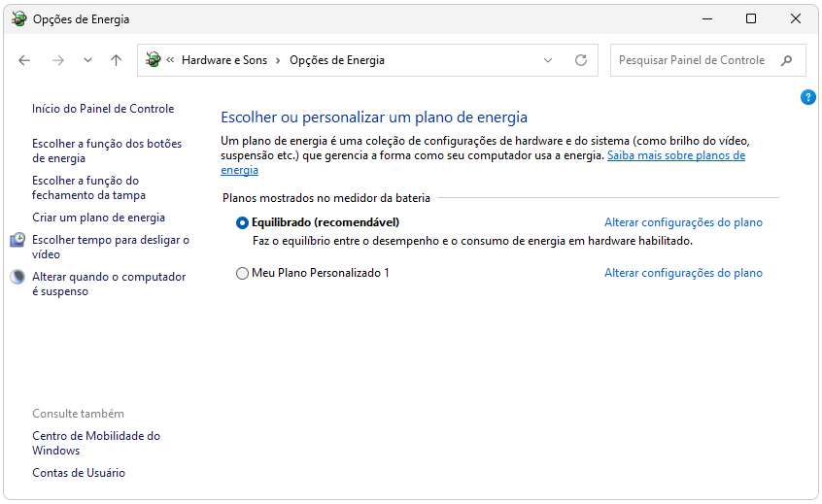The width and height of the screenshot is (822, 504).
Task: Open Criar um plano de energia
Action: point(98,218)
